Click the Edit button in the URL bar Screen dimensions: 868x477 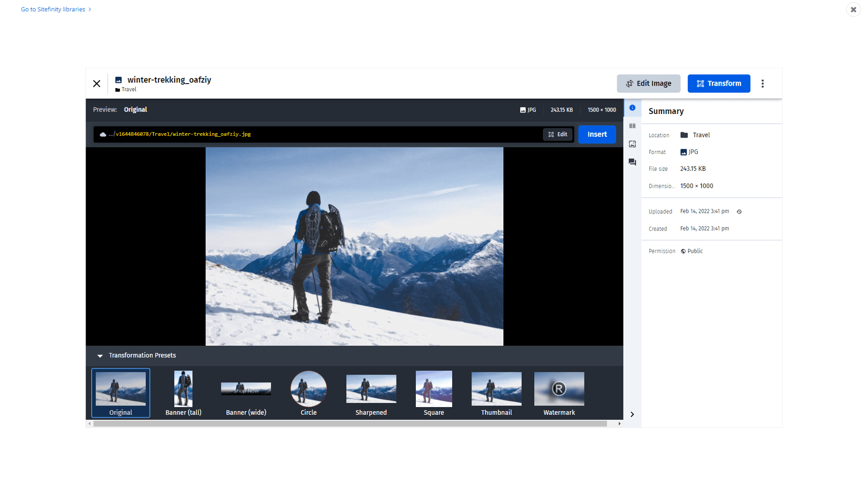tap(557, 134)
